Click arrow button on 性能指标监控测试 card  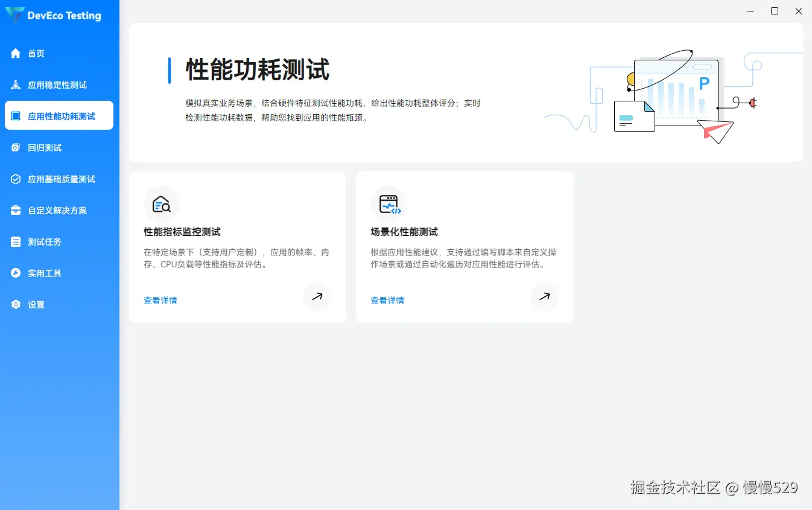point(317,297)
